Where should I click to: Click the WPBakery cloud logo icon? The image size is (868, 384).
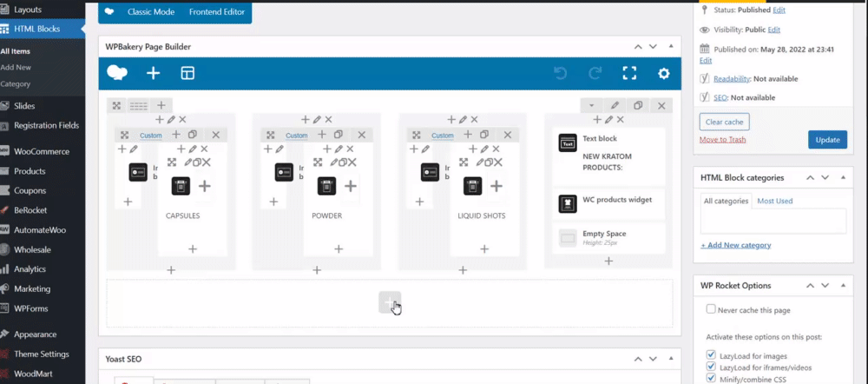point(117,73)
